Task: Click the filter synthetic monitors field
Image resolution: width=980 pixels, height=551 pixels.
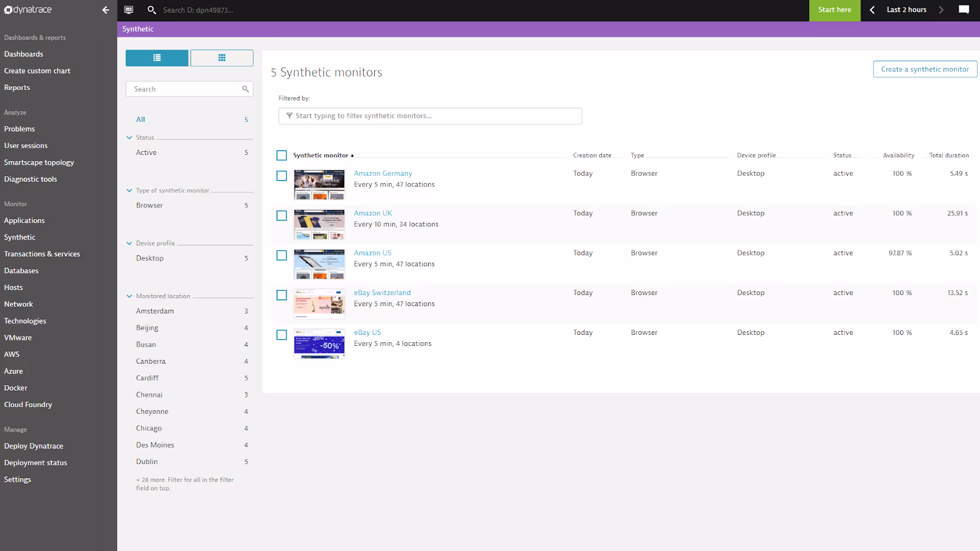Action: (430, 116)
